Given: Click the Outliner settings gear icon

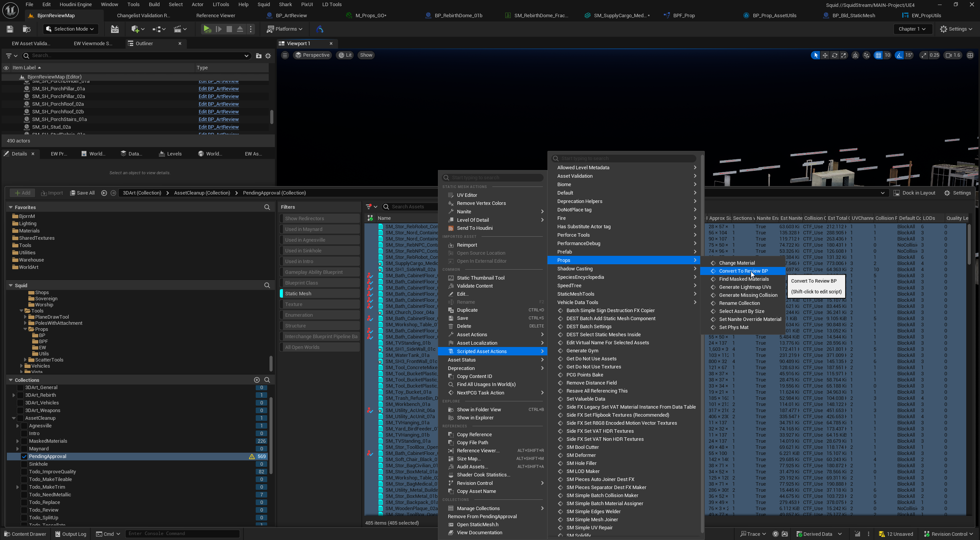Looking at the screenshot, I should click(x=268, y=56).
